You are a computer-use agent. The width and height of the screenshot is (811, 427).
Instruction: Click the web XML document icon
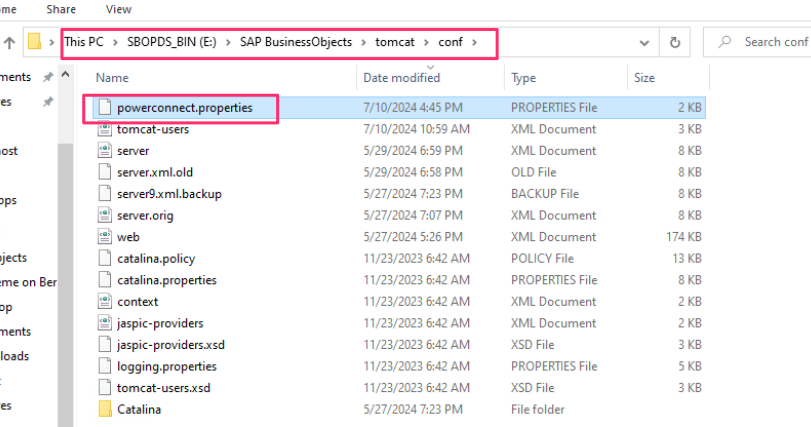coord(104,237)
